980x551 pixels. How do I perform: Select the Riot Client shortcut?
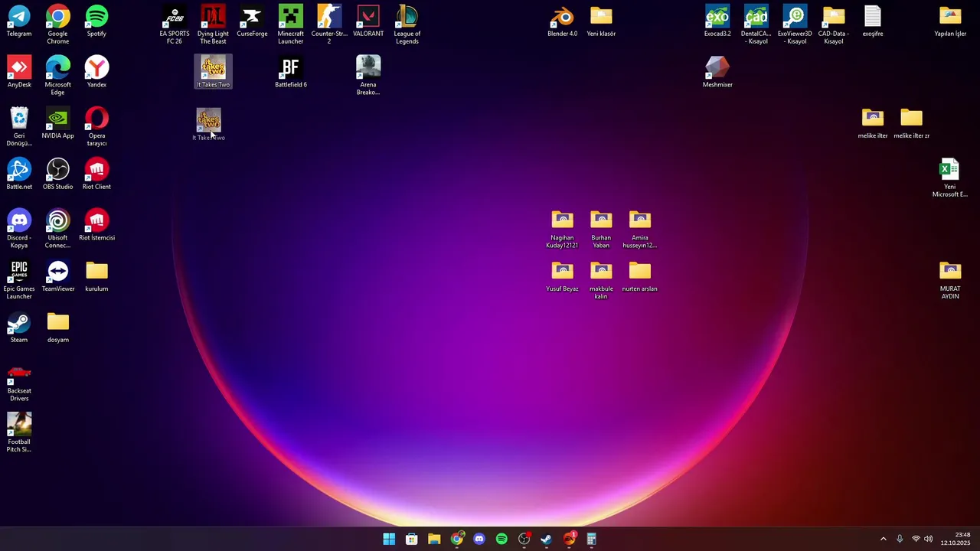point(96,174)
